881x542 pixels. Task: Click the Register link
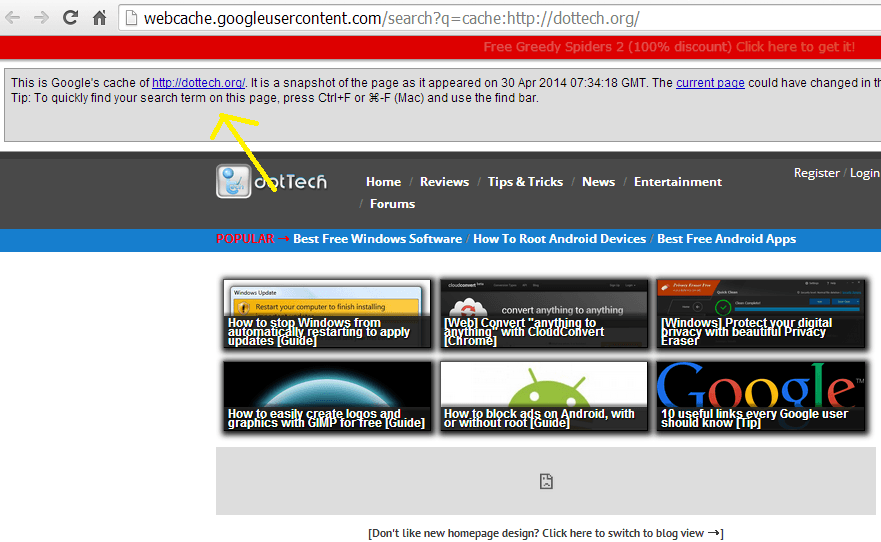tap(816, 173)
